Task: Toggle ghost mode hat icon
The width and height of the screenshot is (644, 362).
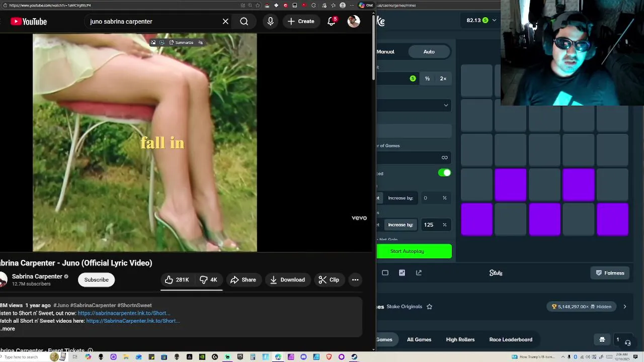Action: [x=602, y=340]
